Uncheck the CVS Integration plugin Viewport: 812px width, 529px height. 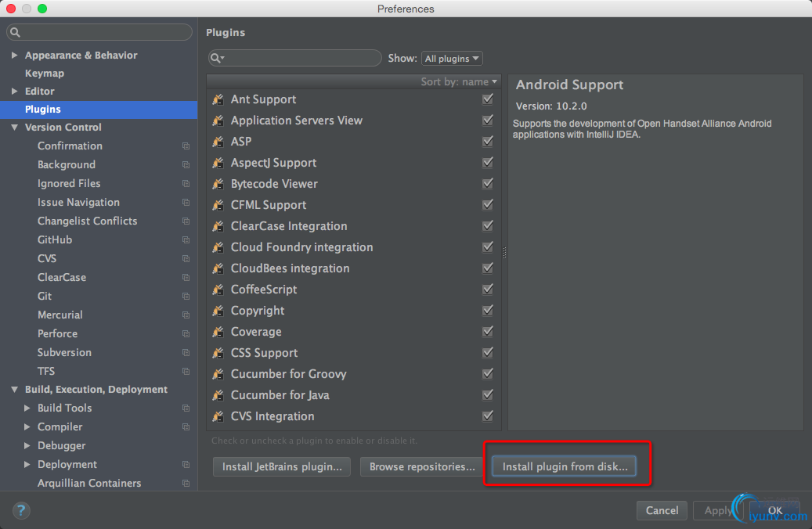(x=487, y=416)
